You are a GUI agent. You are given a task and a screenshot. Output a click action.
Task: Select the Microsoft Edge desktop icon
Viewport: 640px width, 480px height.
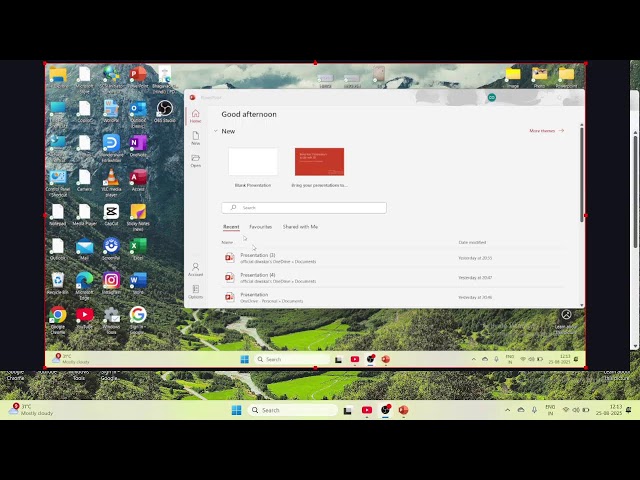pos(84,285)
